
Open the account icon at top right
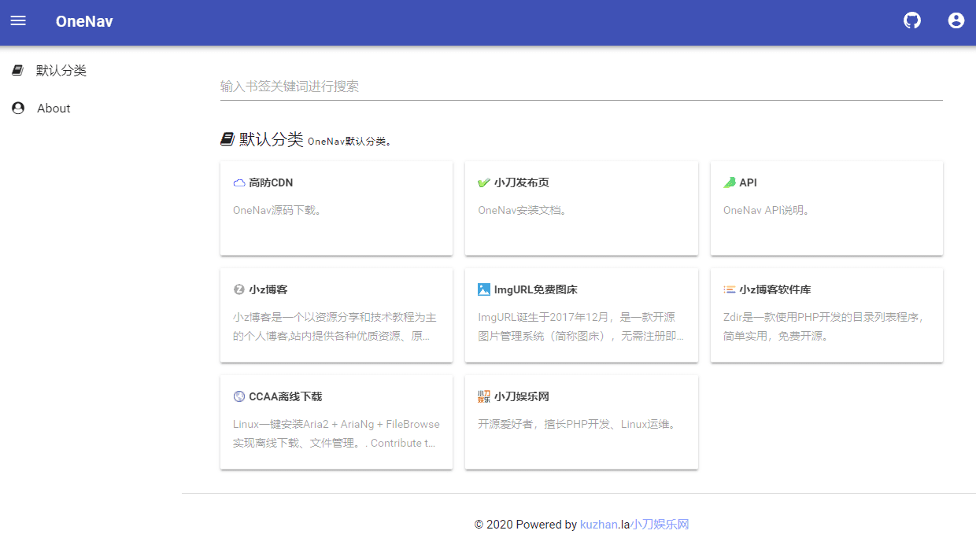pyautogui.click(x=956, y=20)
